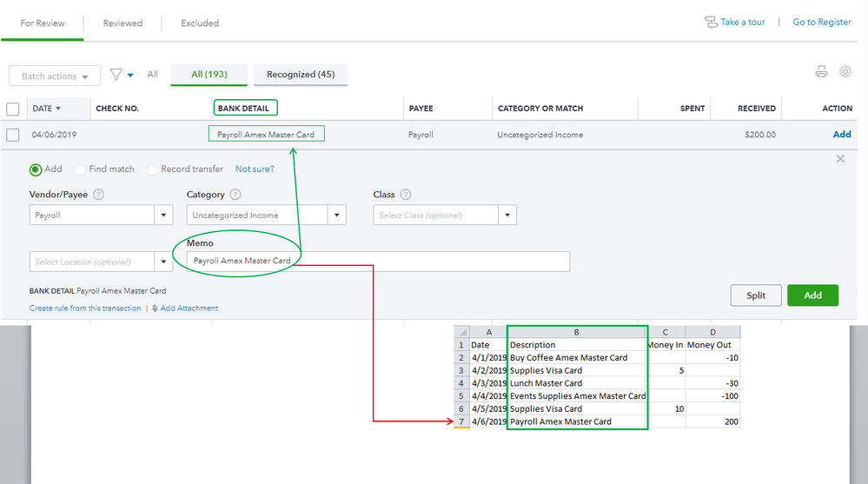Open the Batch actions dropdown
The width and height of the screenshot is (868, 484).
[55, 76]
